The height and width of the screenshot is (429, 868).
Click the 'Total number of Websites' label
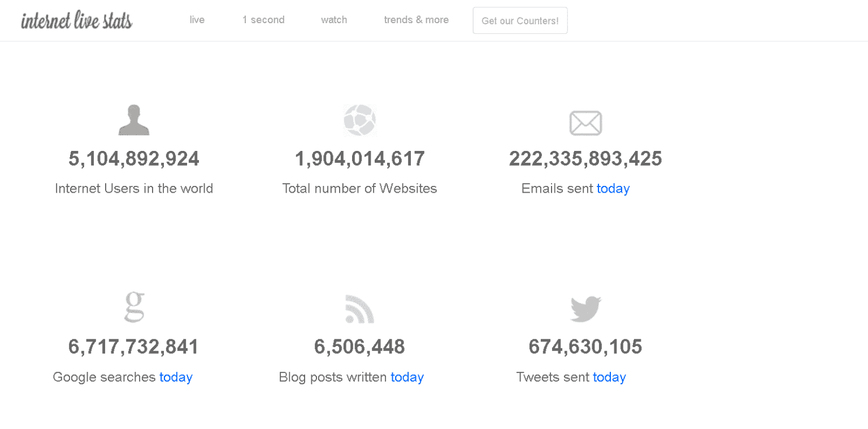tap(359, 188)
